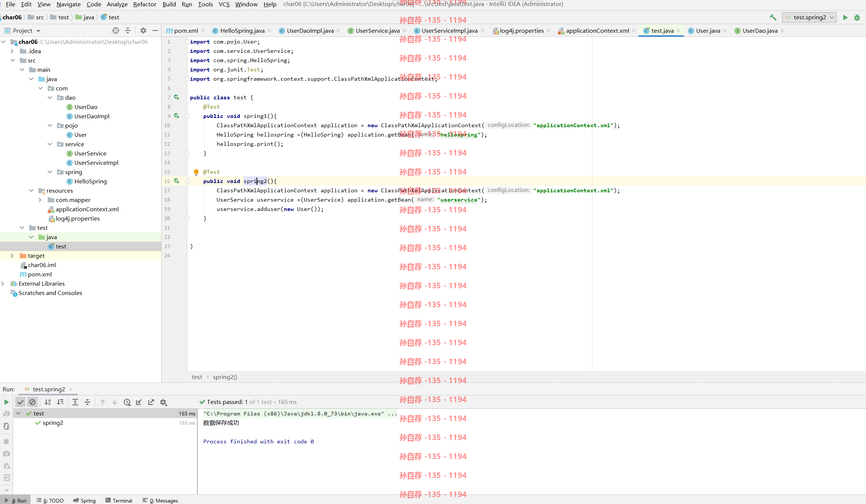Open 0: Messages tool window

tap(160, 500)
